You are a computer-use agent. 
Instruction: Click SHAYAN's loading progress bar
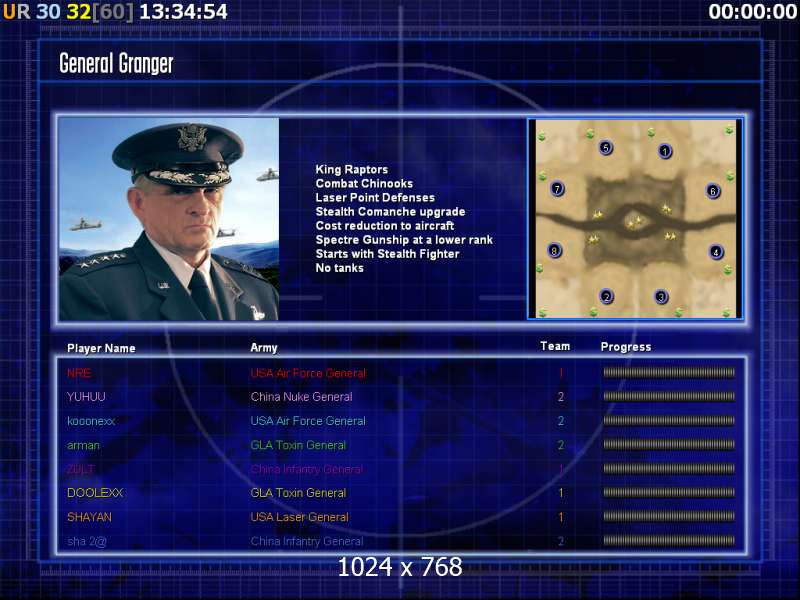pyautogui.click(x=669, y=516)
